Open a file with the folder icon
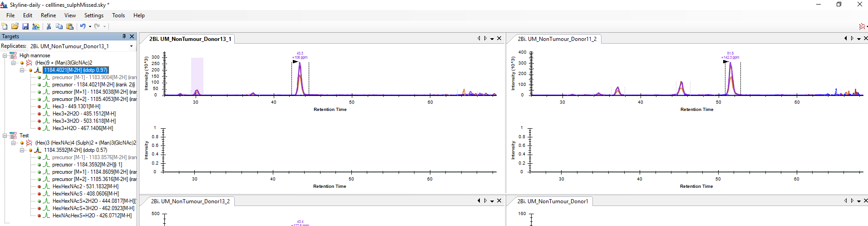The height and width of the screenshot is (226, 868). [15, 26]
